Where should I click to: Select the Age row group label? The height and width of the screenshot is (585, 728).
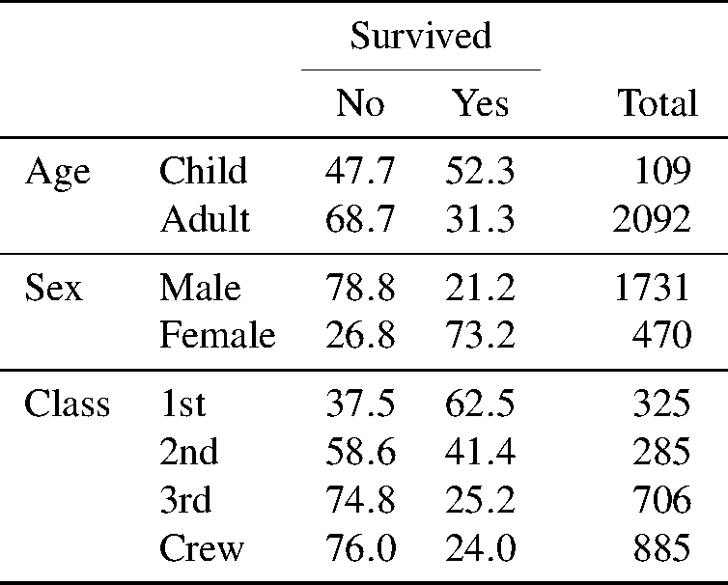pyautogui.click(x=58, y=172)
